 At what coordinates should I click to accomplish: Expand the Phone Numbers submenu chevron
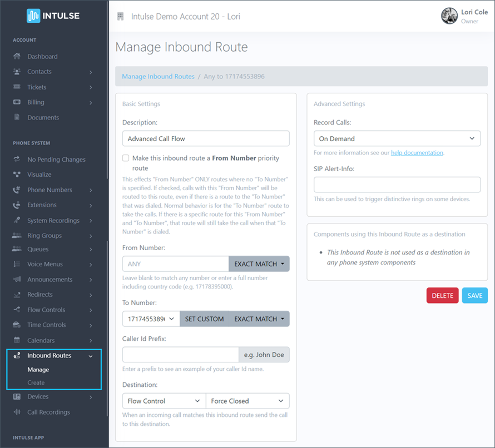(91, 190)
